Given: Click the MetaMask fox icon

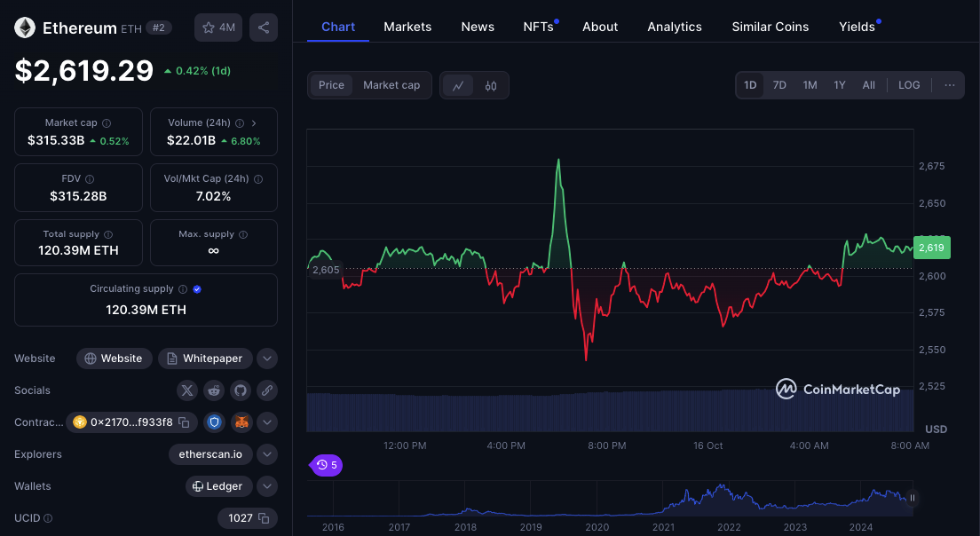Looking at the screenshot, I should [x=241, y=422].
